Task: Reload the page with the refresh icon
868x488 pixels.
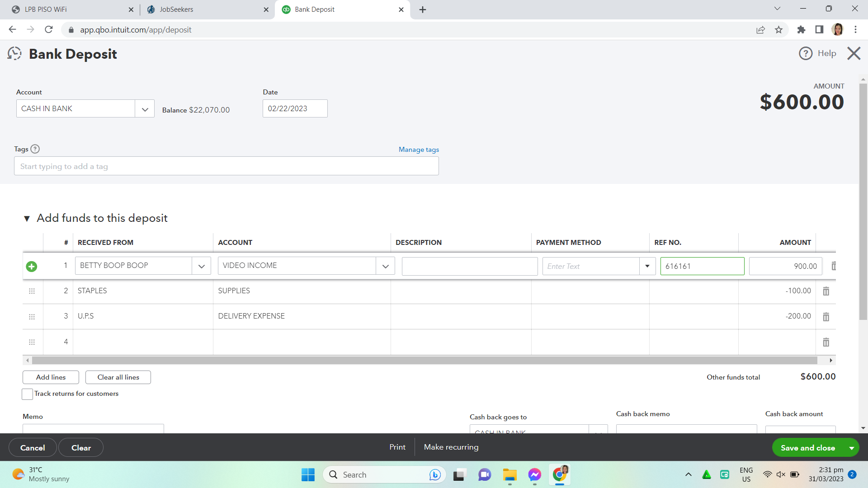Action: (x=49, y=30)
